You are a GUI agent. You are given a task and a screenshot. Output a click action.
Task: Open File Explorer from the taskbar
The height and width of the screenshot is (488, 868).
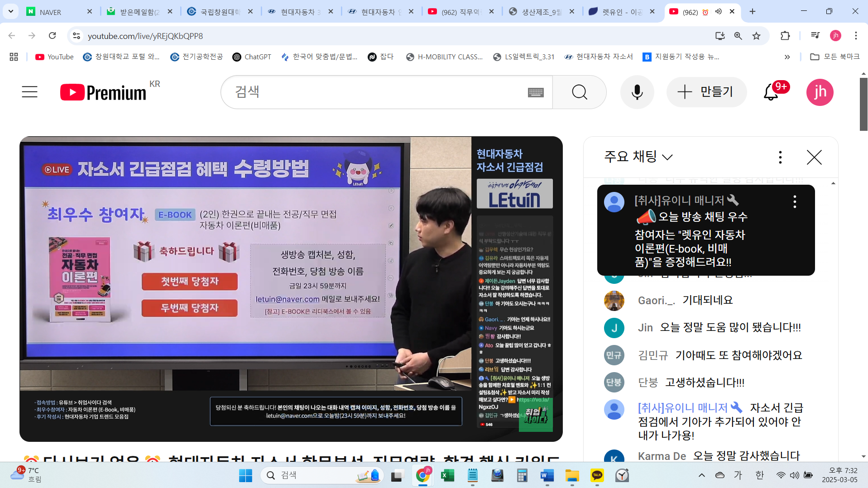tap(572, 475)
